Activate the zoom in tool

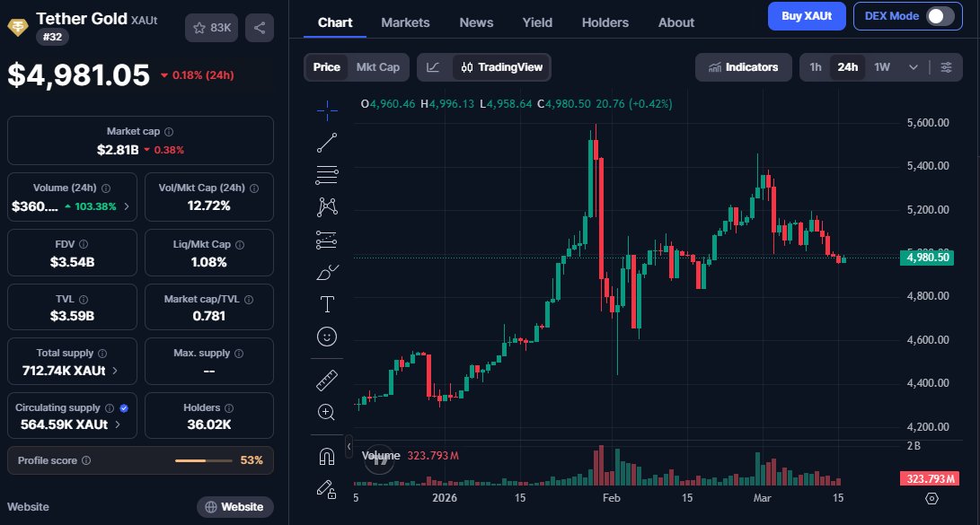[326, 412]
